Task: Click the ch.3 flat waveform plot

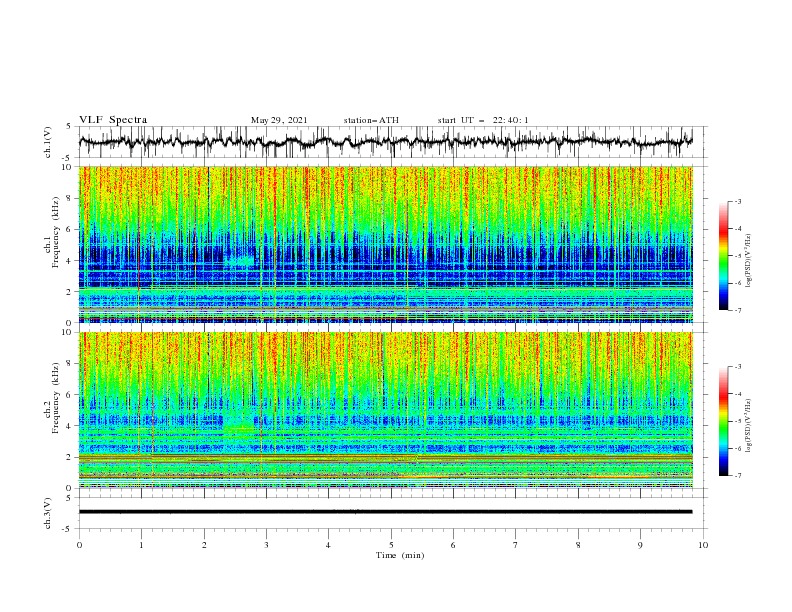Action: [x=385, y=512]
